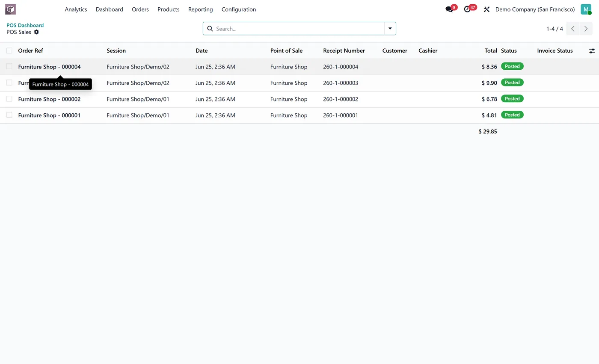Click the $ 4.81 total cell

coord(489,115)
